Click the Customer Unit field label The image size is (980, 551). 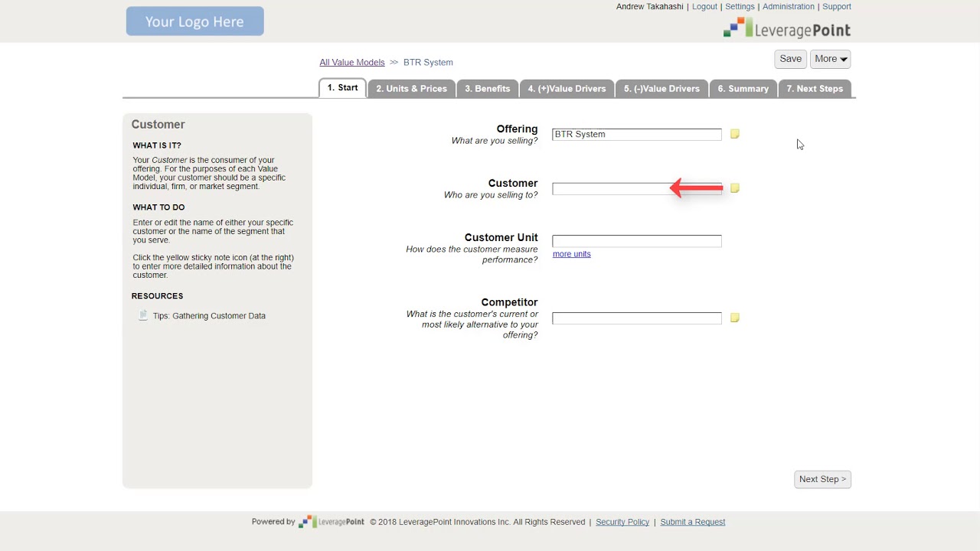501,238
